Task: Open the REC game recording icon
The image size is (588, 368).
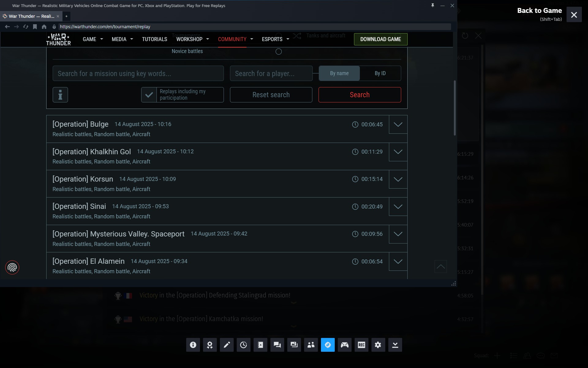Action: click(x=361, y=345)
